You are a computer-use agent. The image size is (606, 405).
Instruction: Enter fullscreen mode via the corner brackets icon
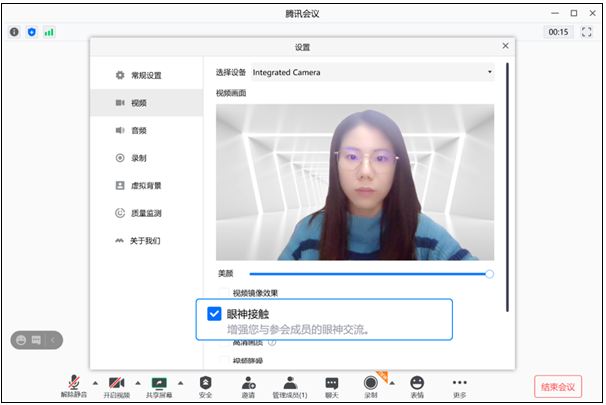click(586, 32)
